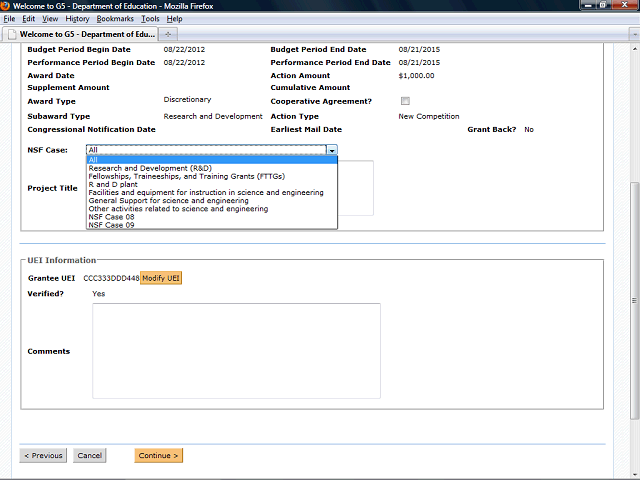
Task: Open the tab list dropdown arrow
Action: [x=634, y=34]
